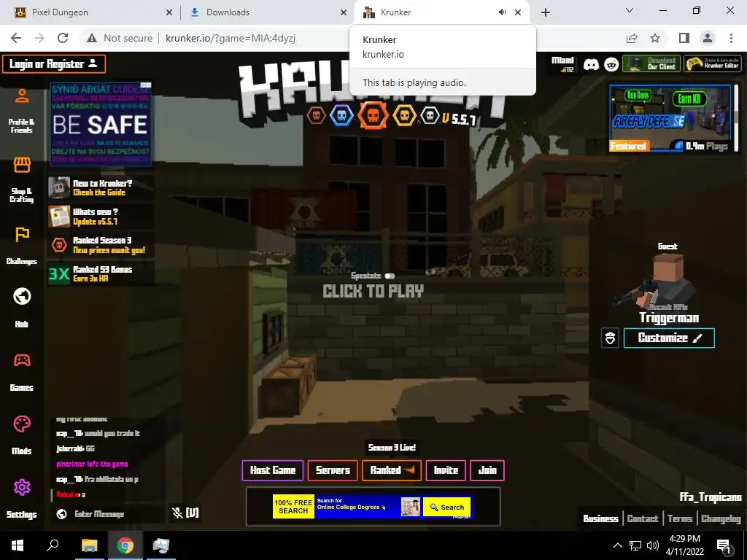
Task: Open Challenges flag icon
Action: coord(22,234)
